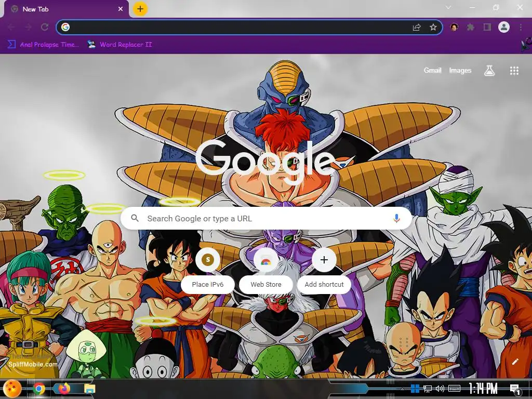Viewport: 532px width, 399px height.
Task: Bookmark this tab with star icon
Action: tap(433, 27)
